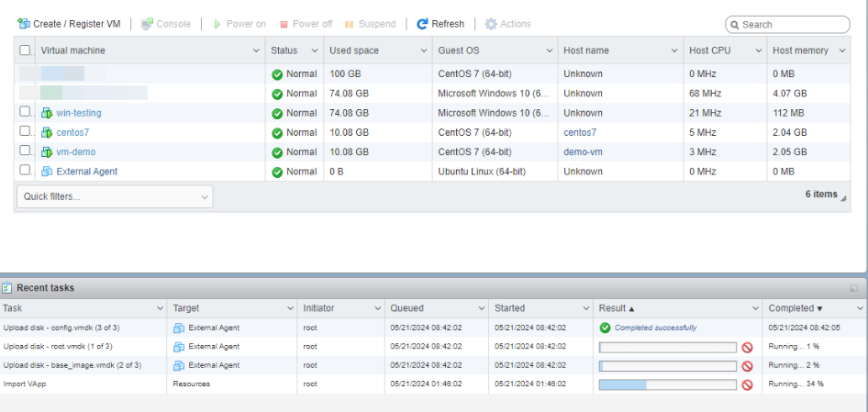This screenshot has width=868, height=412.
Task: Click the Import VApp progress bar
Action: tap(667, 384)
